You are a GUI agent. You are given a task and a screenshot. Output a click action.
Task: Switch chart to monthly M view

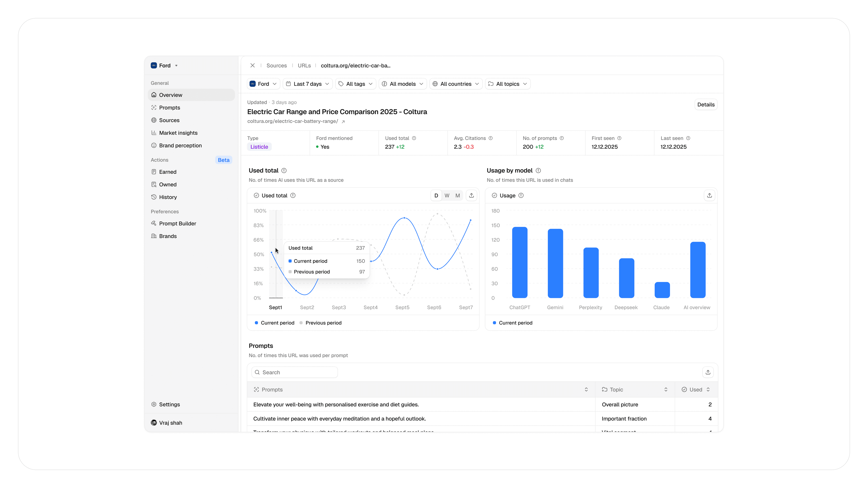(x=458, y=195)
